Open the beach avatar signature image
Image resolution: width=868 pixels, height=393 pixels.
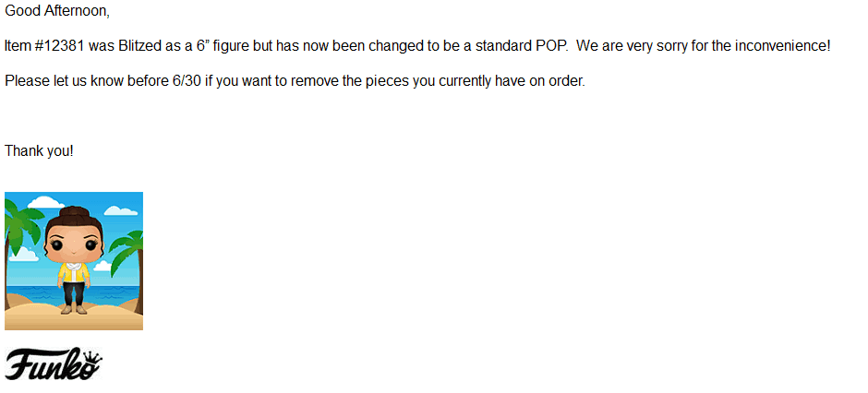(74, 261)
